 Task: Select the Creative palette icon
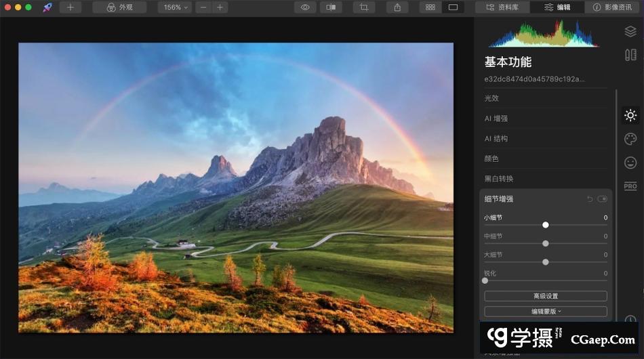tap(630, 139)
